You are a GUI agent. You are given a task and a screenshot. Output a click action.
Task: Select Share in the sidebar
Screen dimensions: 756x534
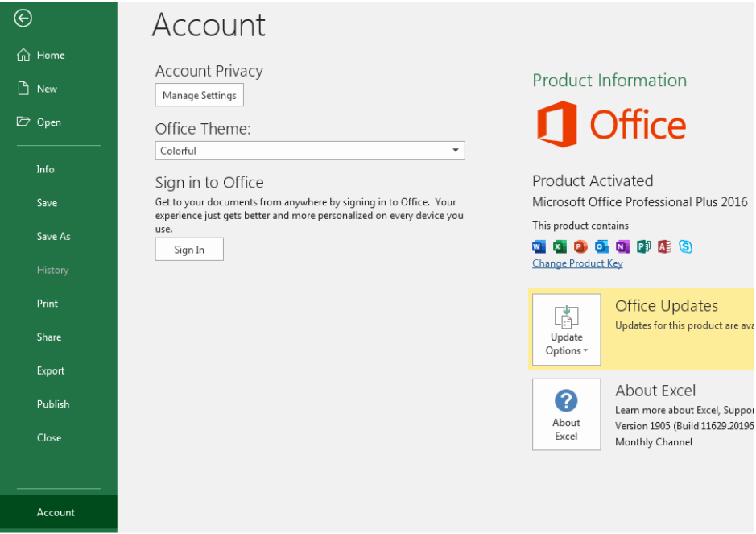coord(48,337)
